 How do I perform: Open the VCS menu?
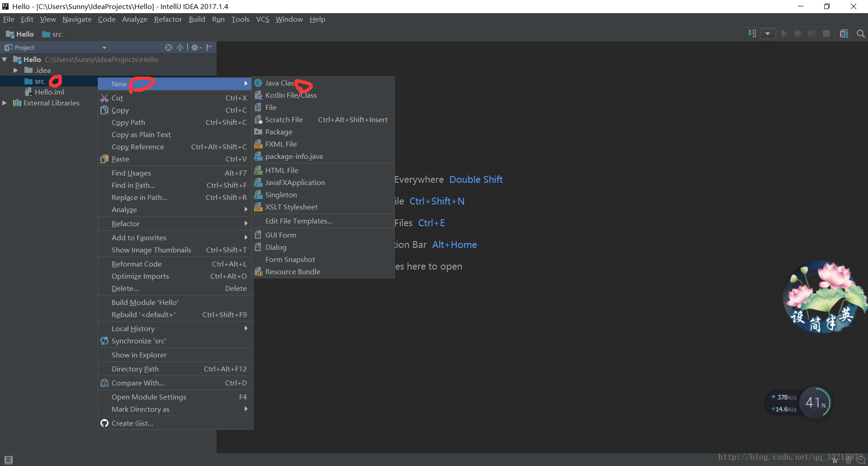[x=263, y=19]
